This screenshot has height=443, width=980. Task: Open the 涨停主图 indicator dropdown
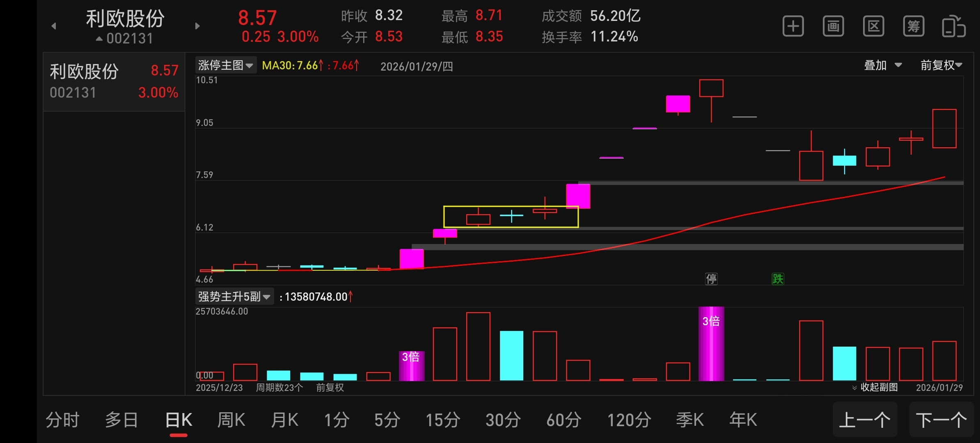225,65
